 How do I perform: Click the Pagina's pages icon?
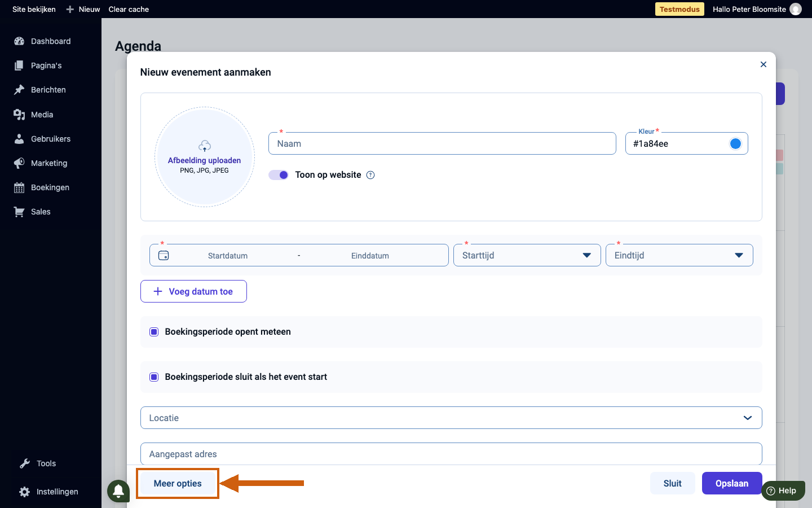[x=19, y=65]
